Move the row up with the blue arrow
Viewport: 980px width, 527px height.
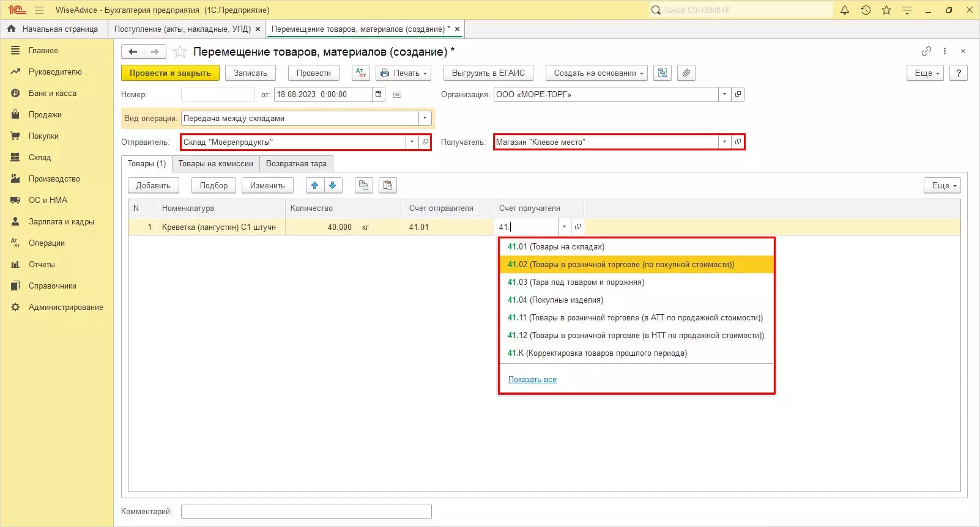pyautogui.click(x=315, y=185)
